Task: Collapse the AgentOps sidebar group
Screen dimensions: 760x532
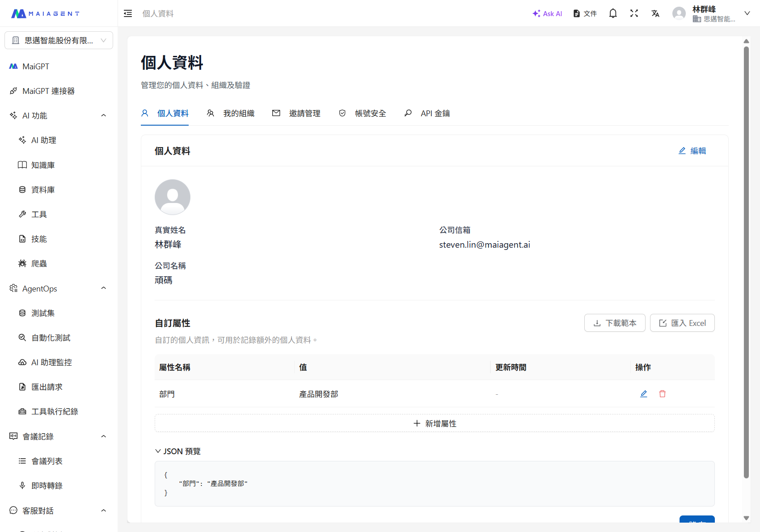Action: (x=103, y=288)
